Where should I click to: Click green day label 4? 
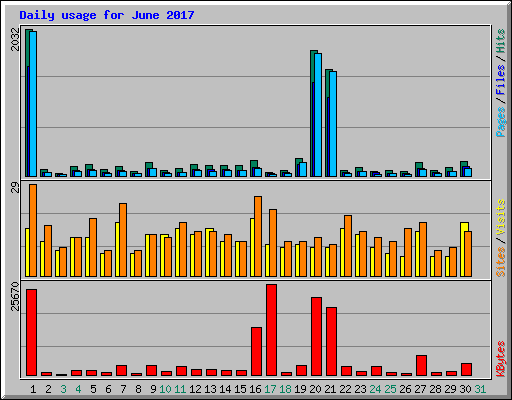78,389
